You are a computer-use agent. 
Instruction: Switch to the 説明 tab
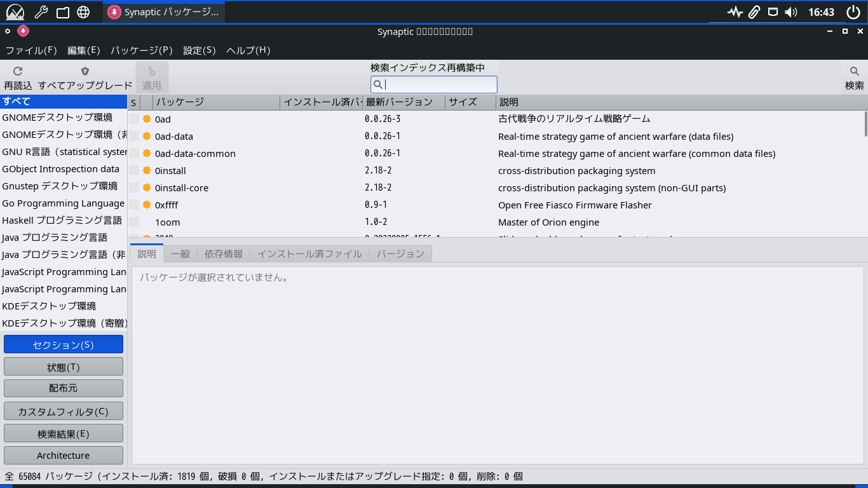(147, 254)
